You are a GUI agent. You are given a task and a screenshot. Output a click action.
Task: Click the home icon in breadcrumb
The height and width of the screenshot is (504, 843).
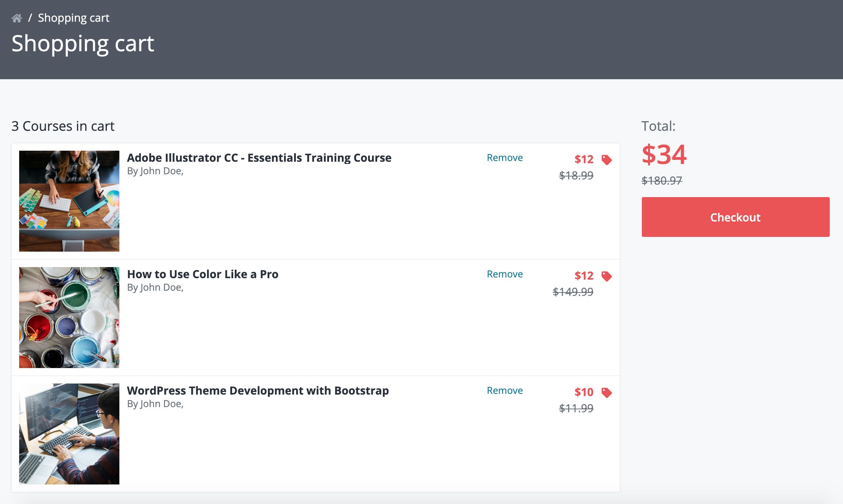tap(17, 18)
